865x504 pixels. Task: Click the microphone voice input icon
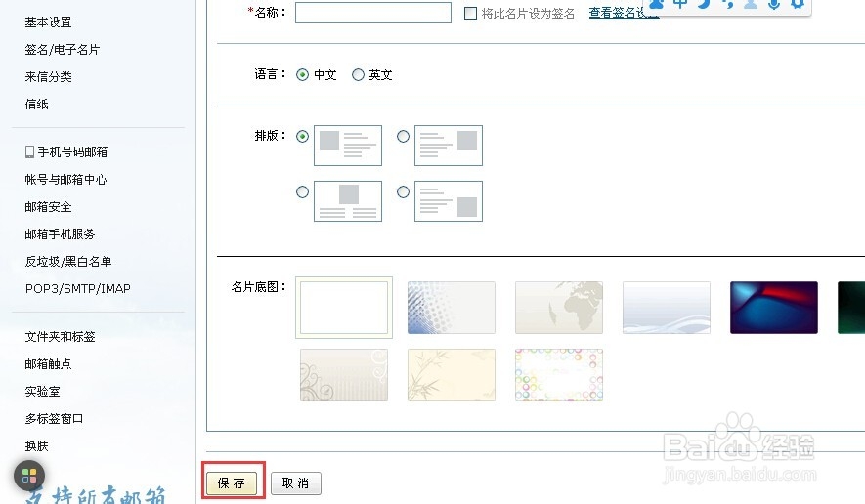pyautogui.click(x=774, y=4)
